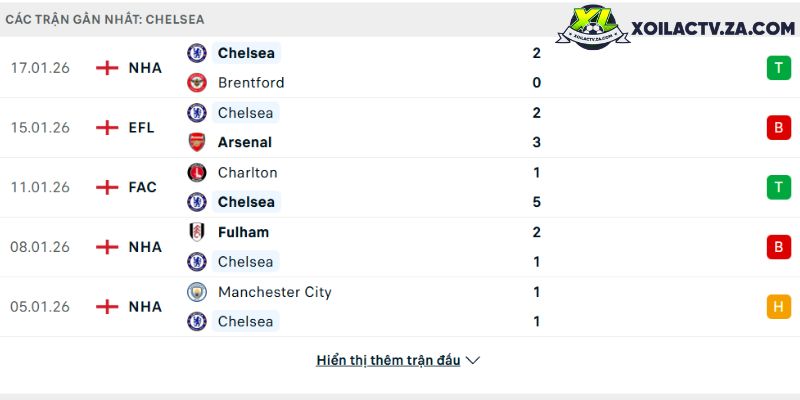Expand more matches with the chevron arrow
Viewport: 800px width, 400px height.
(x=473, y=360)
